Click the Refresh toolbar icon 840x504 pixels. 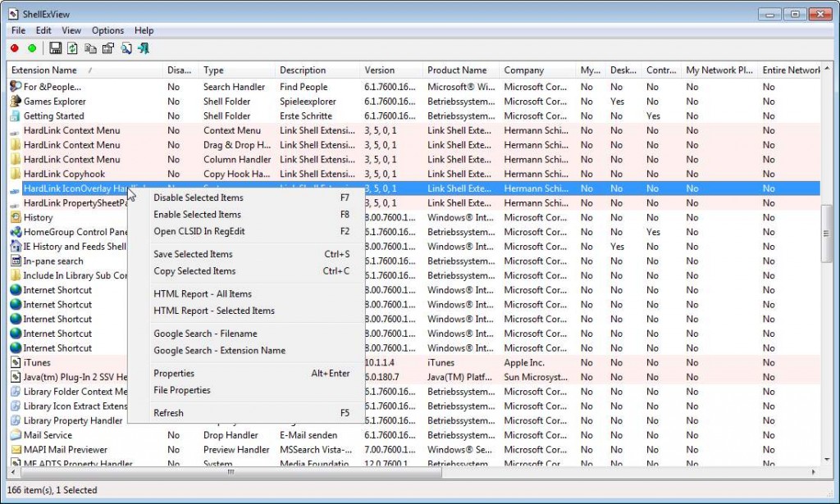click(72, 48)
